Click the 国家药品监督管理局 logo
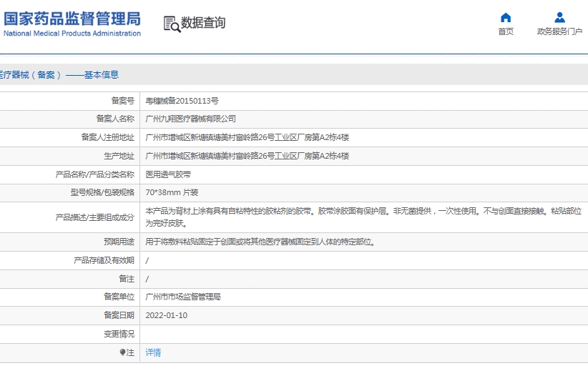The image size is (588, 366). (x=72, y=19)
